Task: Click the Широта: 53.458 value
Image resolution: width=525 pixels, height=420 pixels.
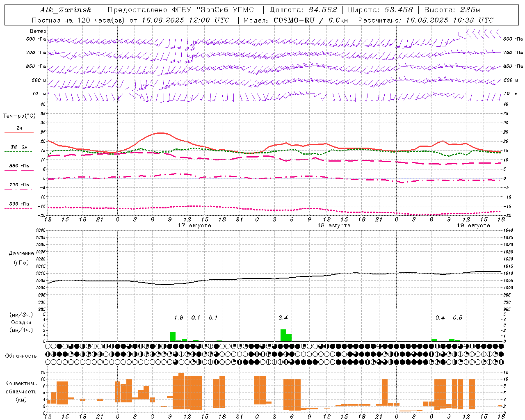Action: point(380,10)
